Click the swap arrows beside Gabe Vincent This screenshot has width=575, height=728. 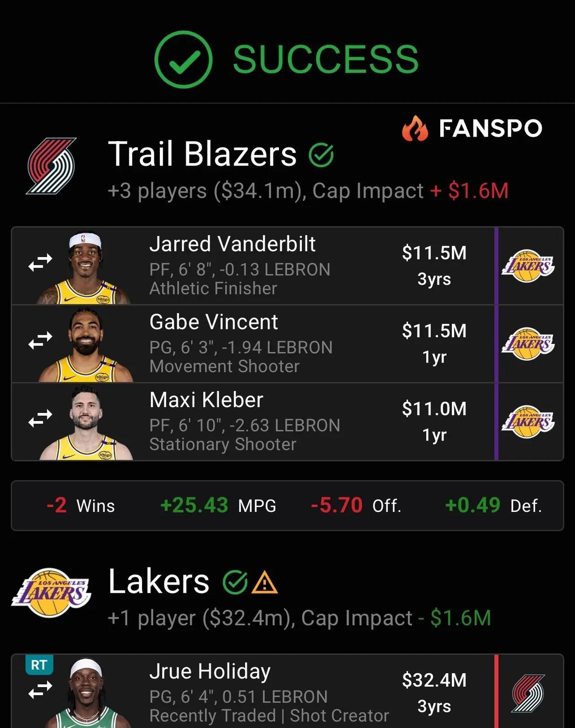[40, 341]
